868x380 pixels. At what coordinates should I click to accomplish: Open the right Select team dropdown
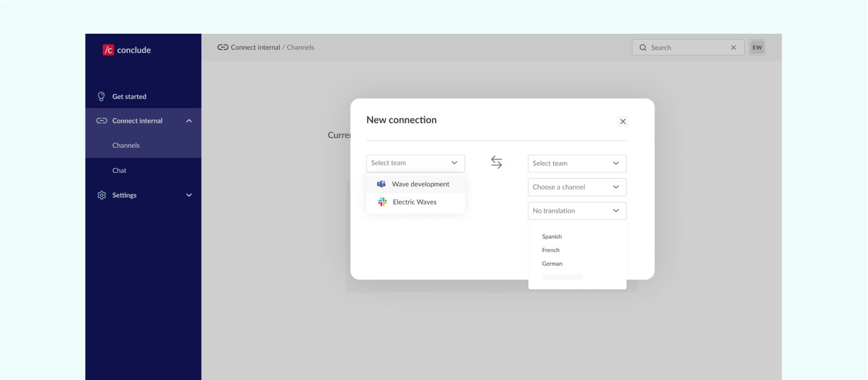click(577, 163)
